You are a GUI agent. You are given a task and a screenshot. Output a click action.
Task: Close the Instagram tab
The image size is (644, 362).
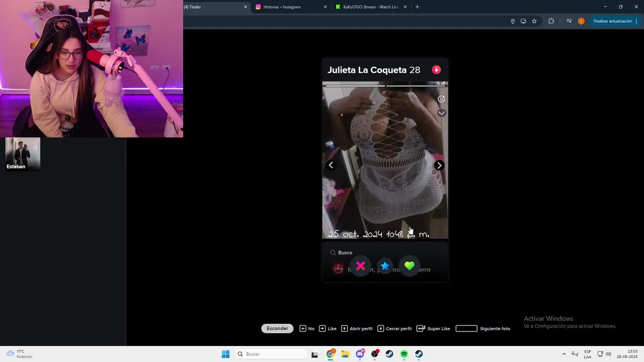325,7
